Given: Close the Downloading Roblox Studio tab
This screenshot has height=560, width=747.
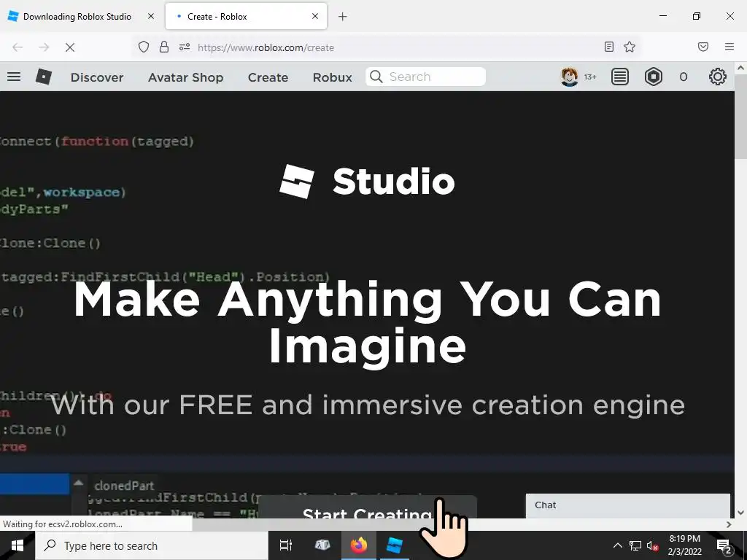Looking at the screenshot, I should coord(151,16).
